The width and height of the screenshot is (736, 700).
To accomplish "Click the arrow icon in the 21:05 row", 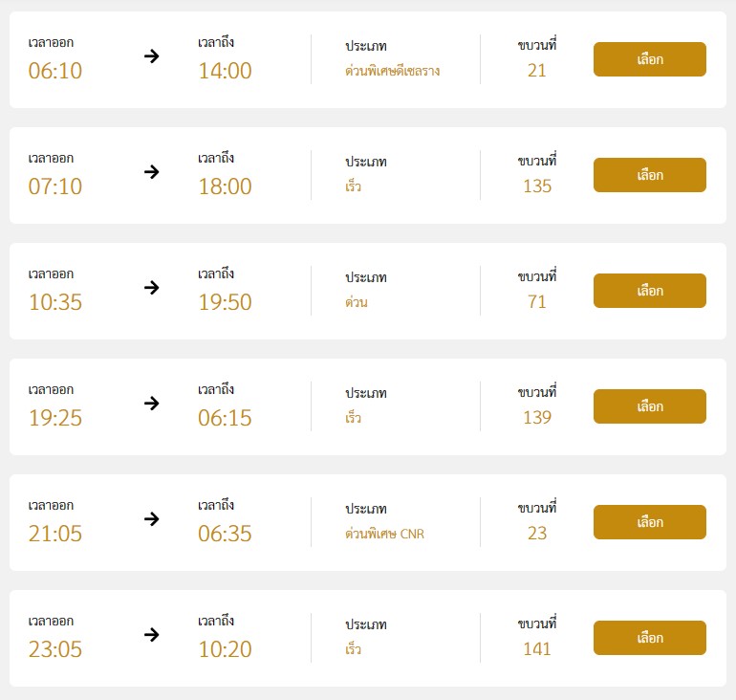I will point(152,519).
